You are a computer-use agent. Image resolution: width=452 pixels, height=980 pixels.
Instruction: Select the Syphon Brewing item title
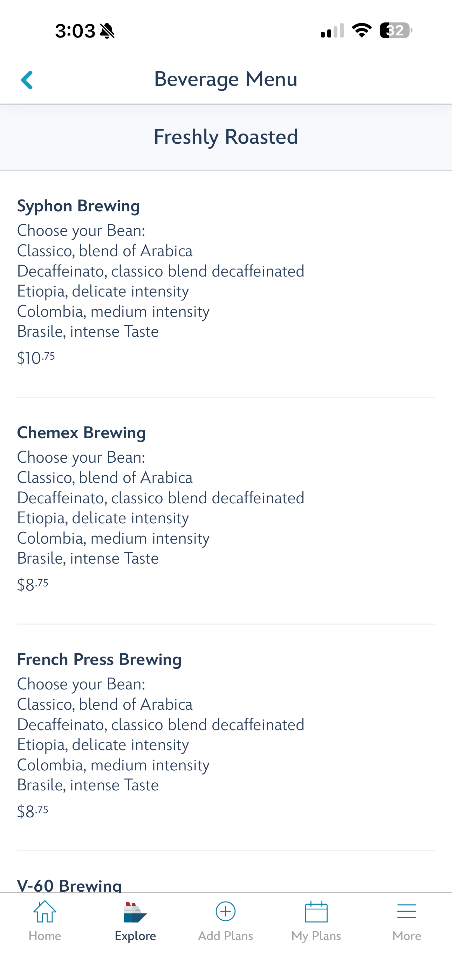[x=78, y=206]
